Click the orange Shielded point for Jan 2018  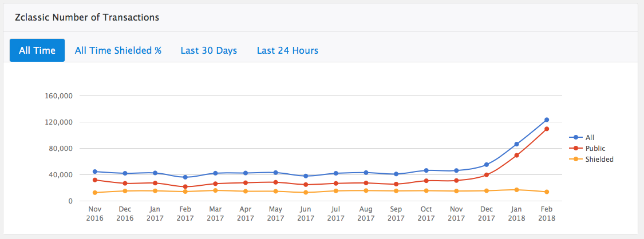coord(517,190)
